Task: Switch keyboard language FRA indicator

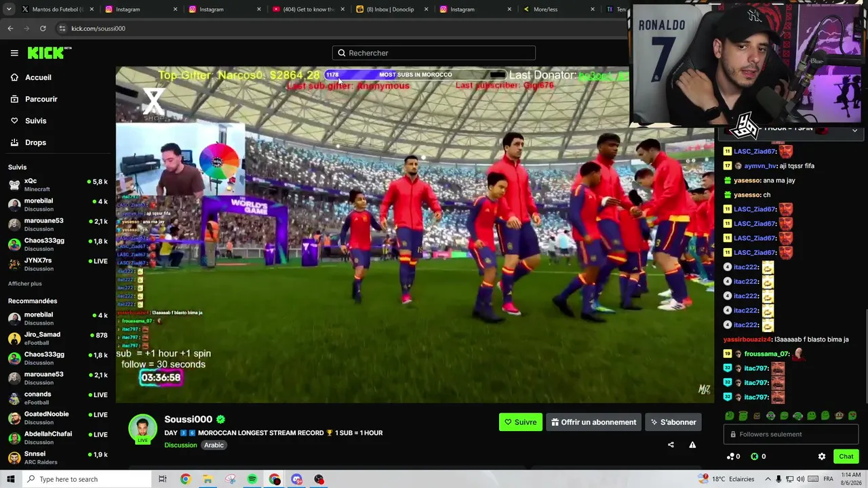Action: point(828,479)
